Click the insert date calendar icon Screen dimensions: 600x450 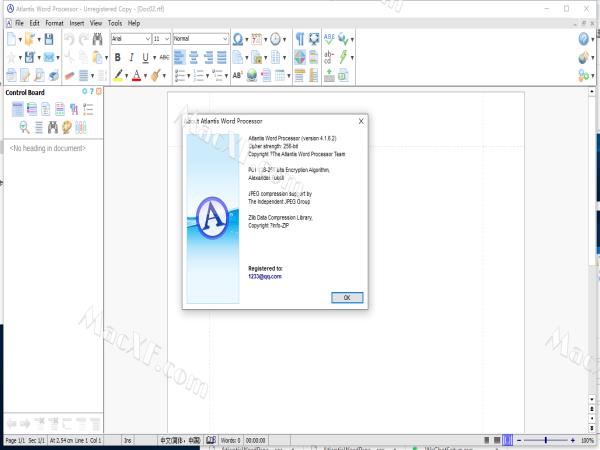256,39
